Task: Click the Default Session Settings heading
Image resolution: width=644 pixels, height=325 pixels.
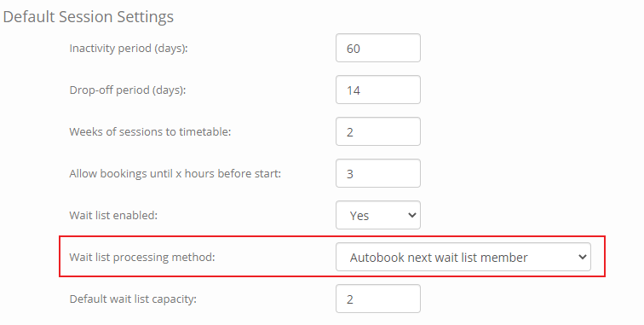Action: [x=89, y=17]
